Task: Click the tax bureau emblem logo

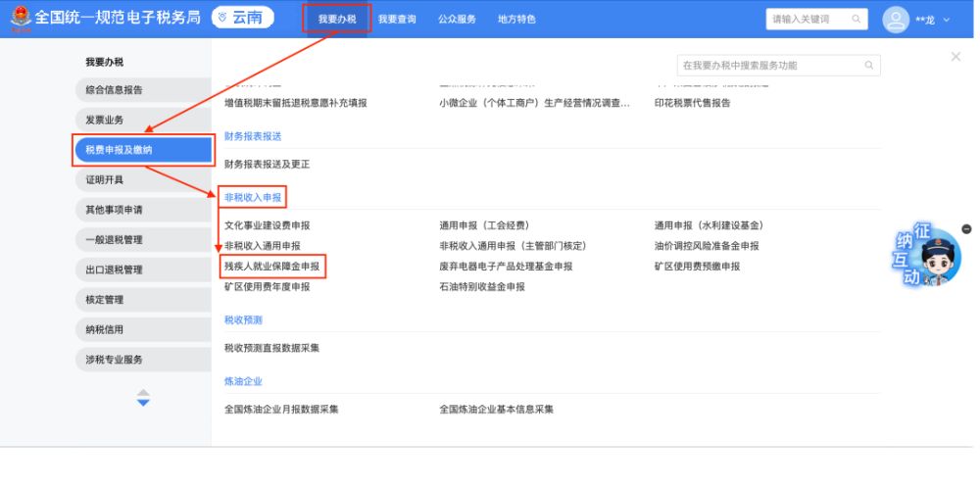Action: (21, 19)
